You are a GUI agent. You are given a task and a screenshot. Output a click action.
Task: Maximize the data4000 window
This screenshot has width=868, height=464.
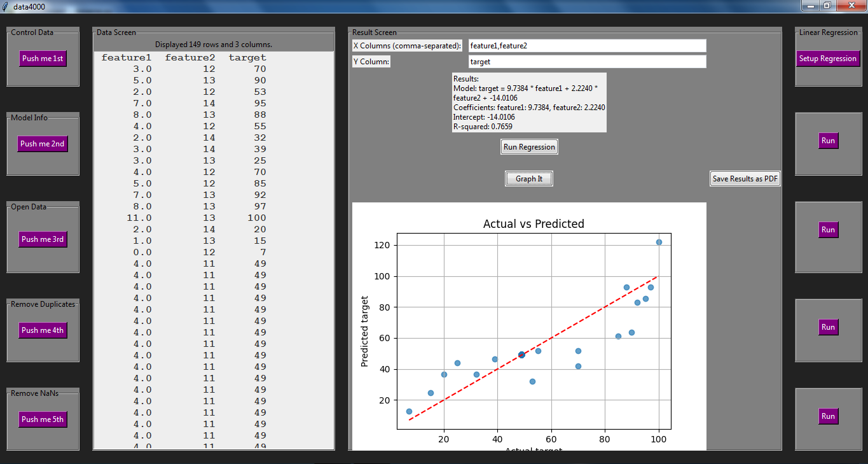click(827, 6)
